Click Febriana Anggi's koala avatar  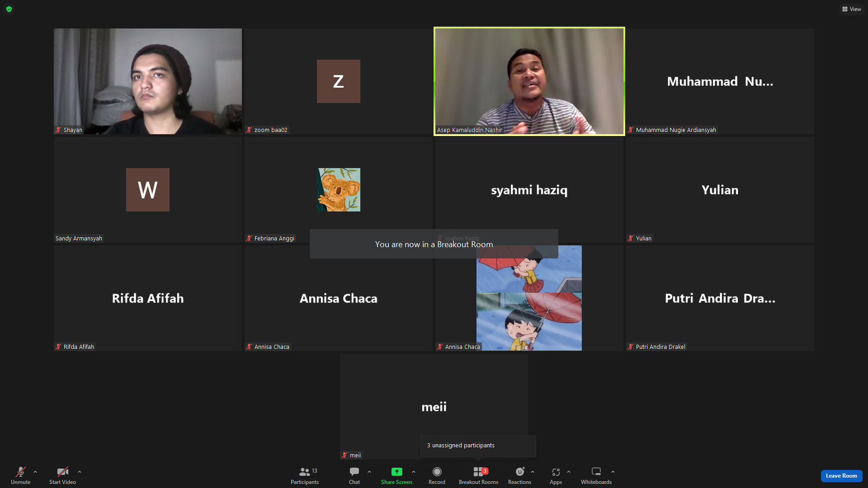pyautogui.click(x=339, y=190)
